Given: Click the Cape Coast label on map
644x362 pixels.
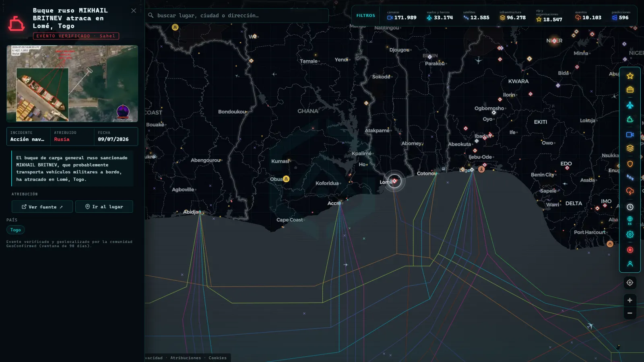Looking at the screenshot, I should (290, 220).
